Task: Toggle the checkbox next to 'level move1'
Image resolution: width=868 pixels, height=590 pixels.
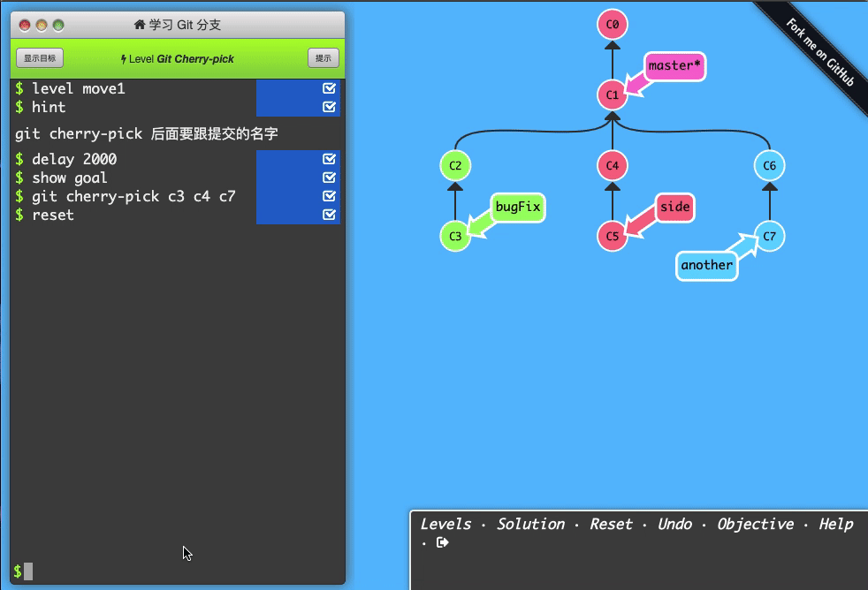Action: tap(329, 87)
